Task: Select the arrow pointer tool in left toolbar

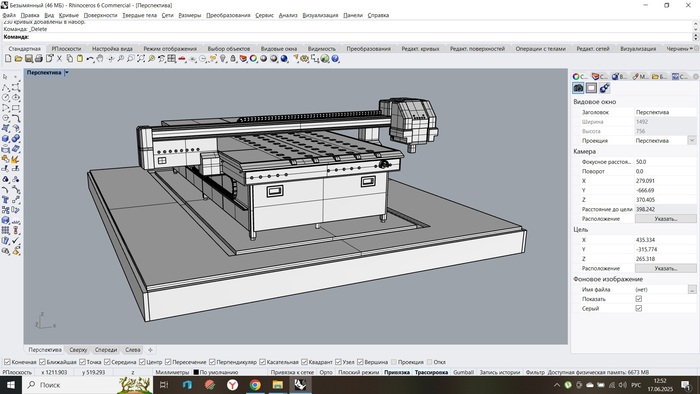Action: click(x=5, y=77)
